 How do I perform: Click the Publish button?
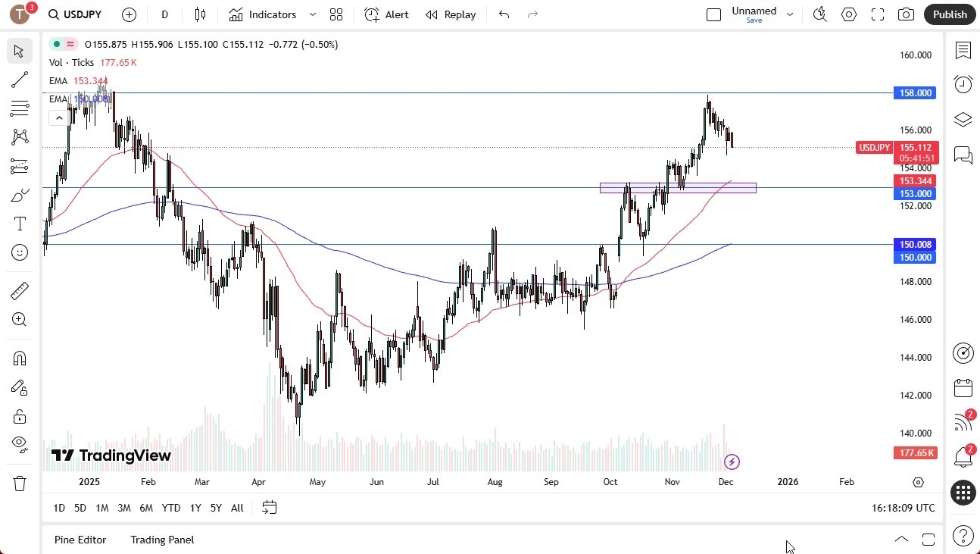pos(949,14)
